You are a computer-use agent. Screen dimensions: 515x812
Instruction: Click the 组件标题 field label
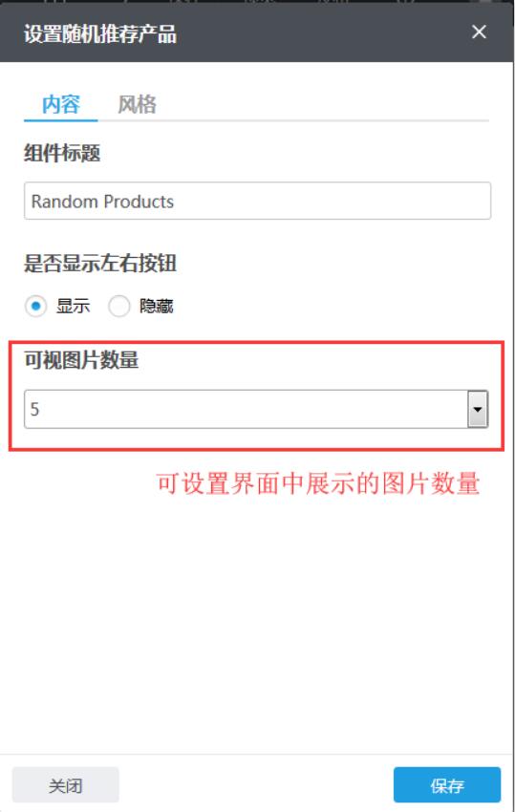pyautogui.click(x=62, y=153)
